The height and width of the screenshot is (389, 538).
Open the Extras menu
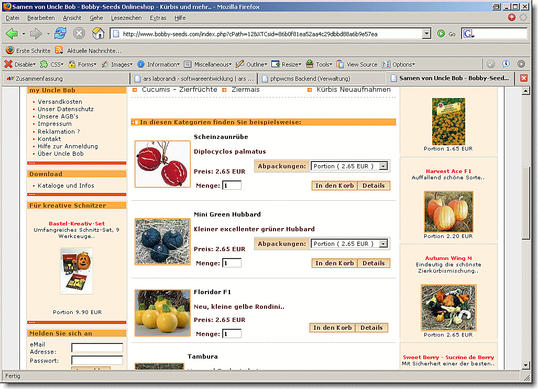(158, 18)
